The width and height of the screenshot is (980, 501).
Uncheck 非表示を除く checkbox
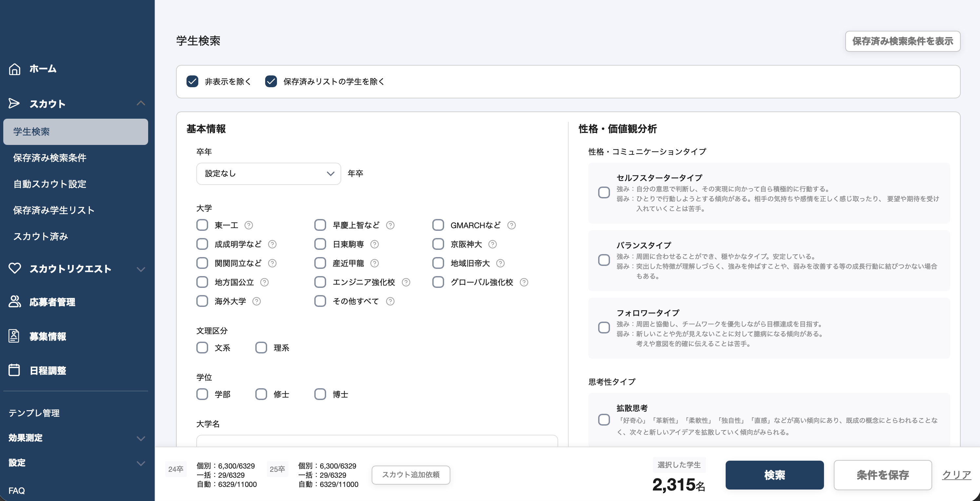click(192, 81)
